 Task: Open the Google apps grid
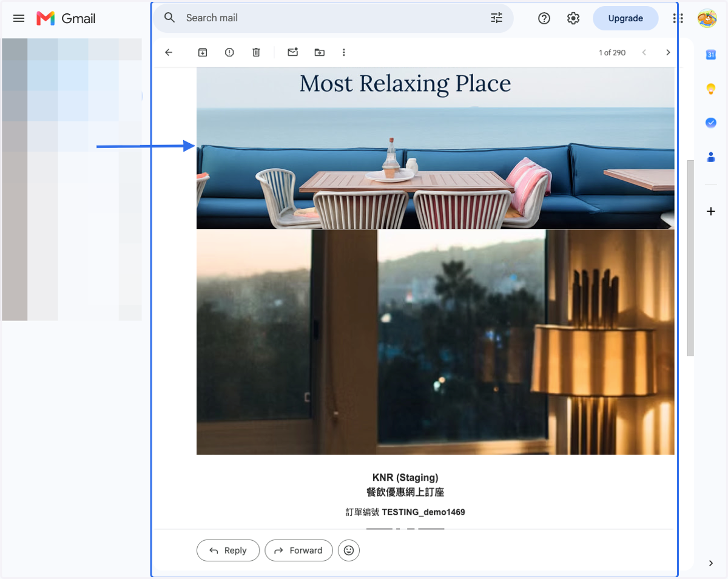(x=678, y=18)
